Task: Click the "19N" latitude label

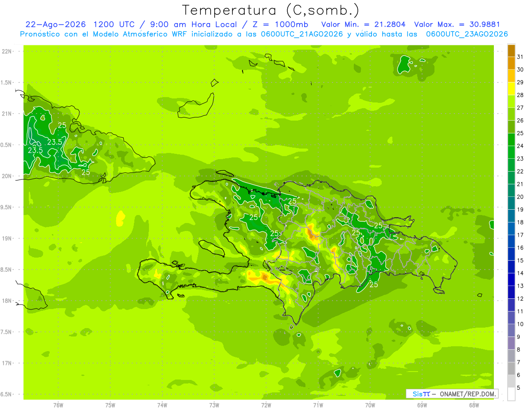Action: point(6,239)
